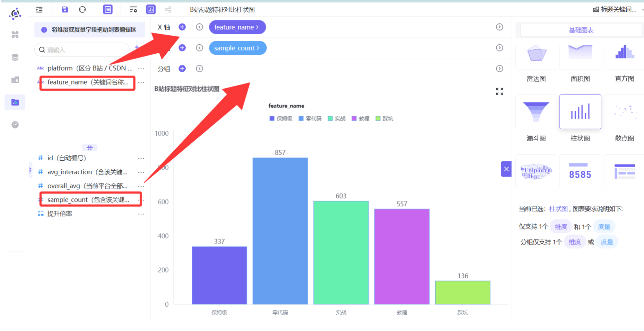Viewport: 644px width, 331px height.
Task: Open sample_count pill dropdown
Action: (x=237, y=48)
